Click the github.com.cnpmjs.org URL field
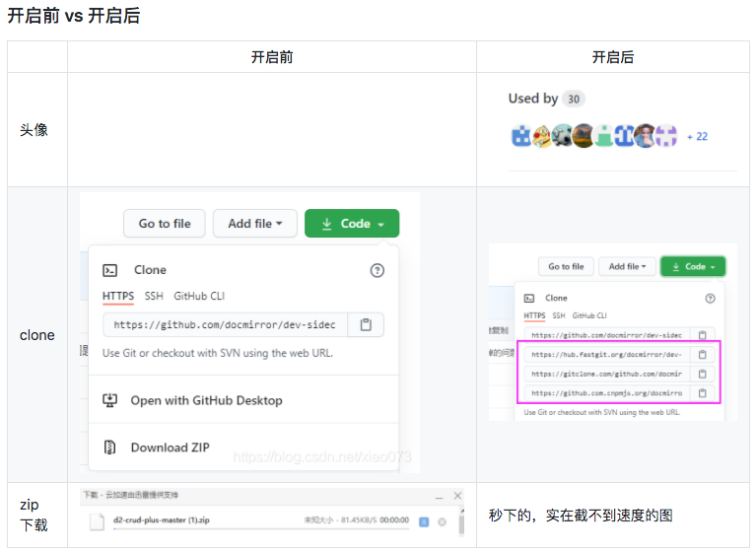 click(x=607, y=393)
